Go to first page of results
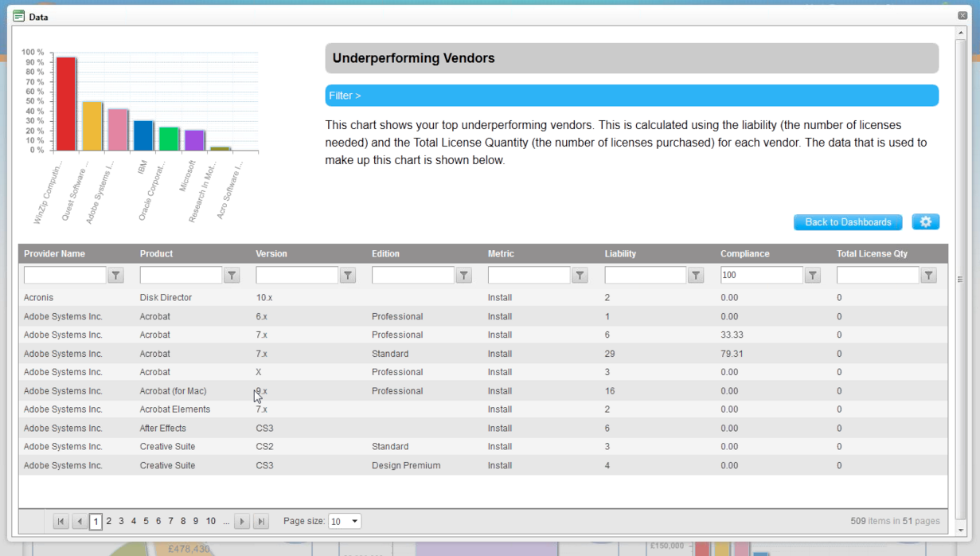980x556 pixels. pyautogui.click(x=61, y=521)
